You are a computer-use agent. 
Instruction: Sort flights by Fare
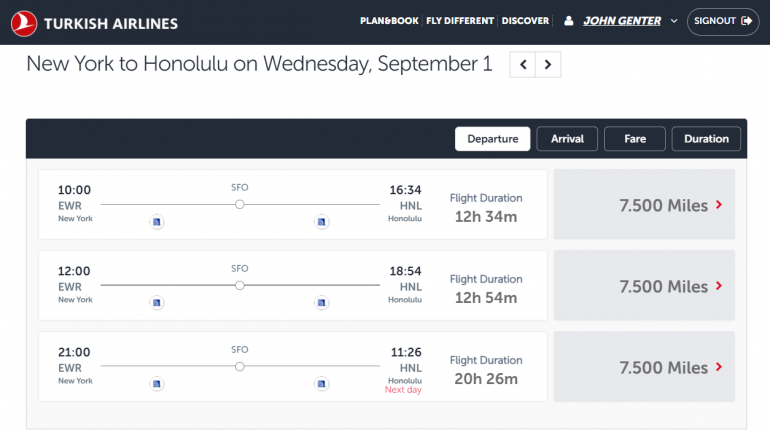[x=635, y=139]
